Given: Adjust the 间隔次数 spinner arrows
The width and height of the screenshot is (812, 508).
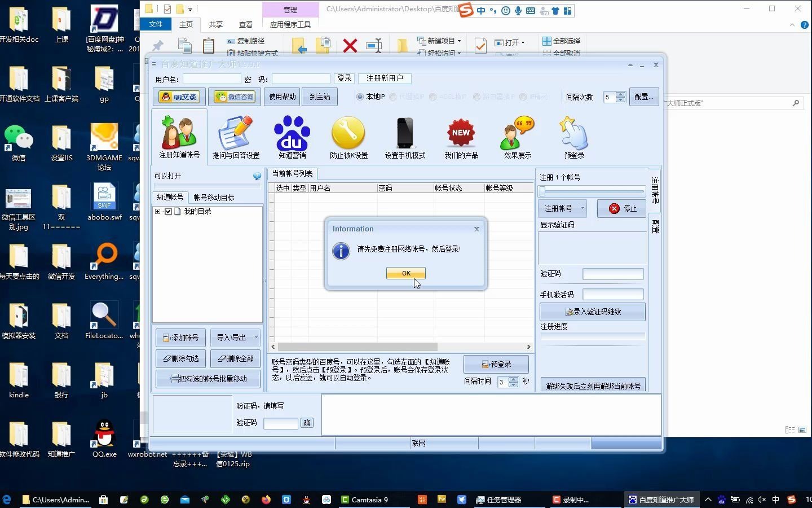Looking at the screenshot, I should point(621,97).
